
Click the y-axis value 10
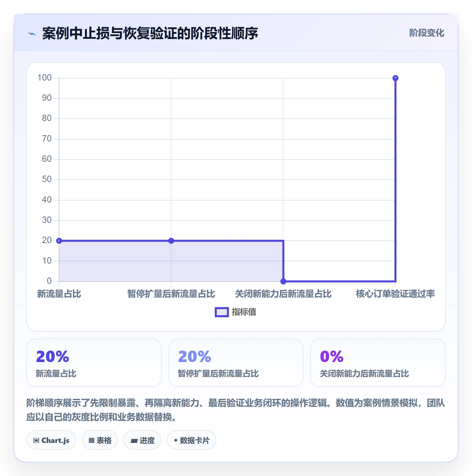(x=47, y=261)
